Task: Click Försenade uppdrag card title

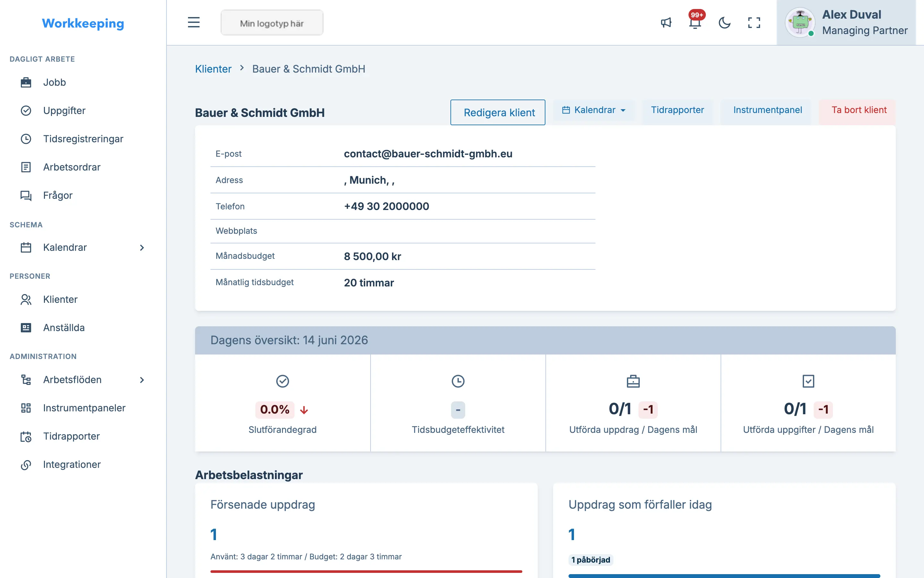Action: pos(263,504)
